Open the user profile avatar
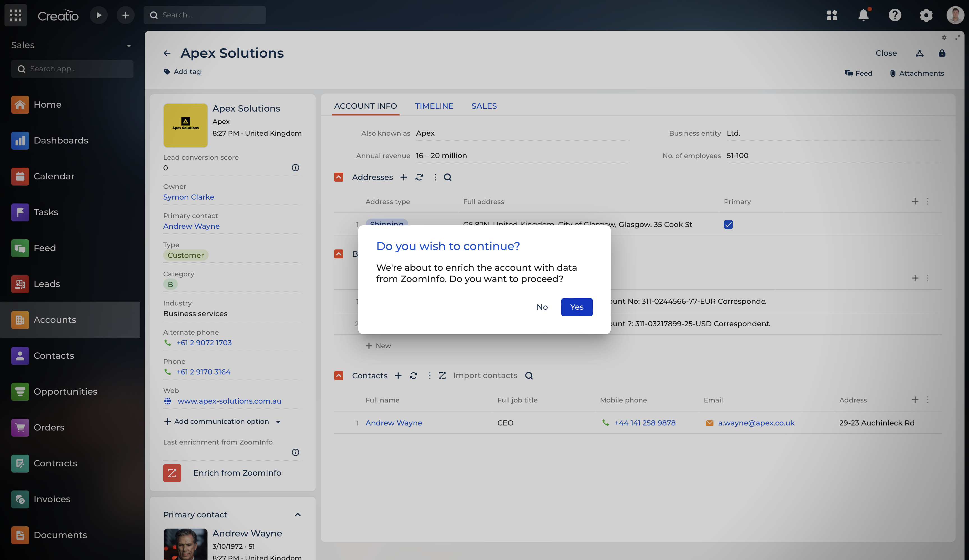The image size is (969, 560). tap(955, 15)
